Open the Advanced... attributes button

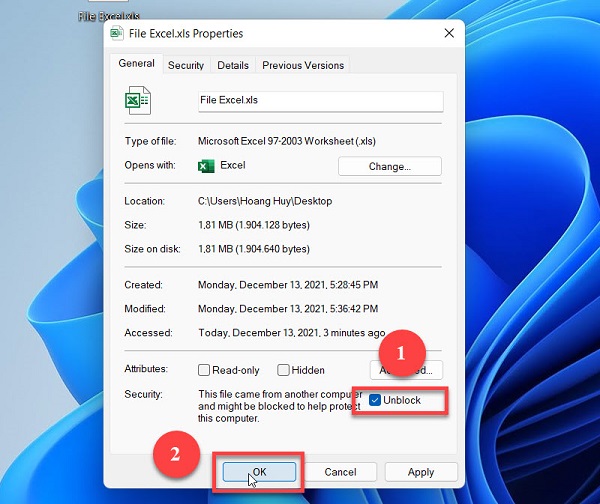[406, 370]
